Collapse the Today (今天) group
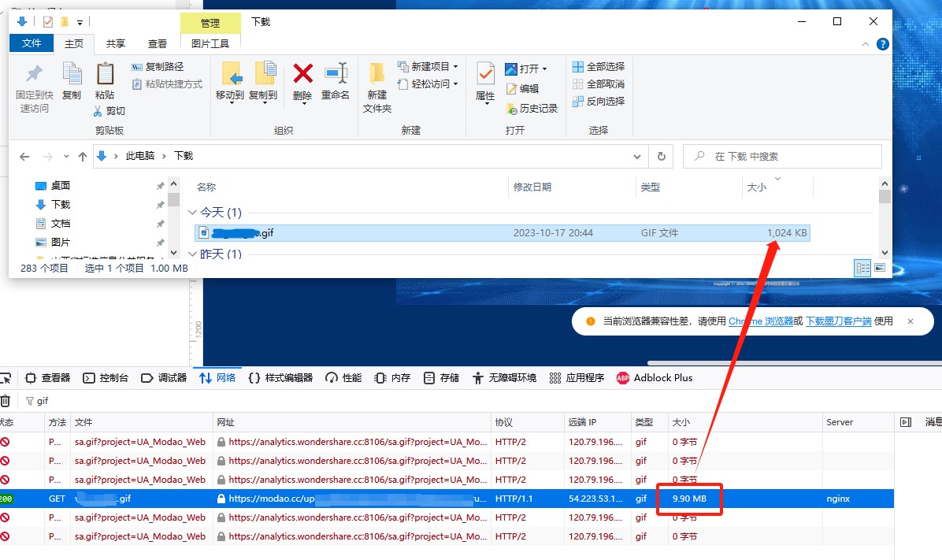This screenshot has height=560, width=942. click(192, 213)
